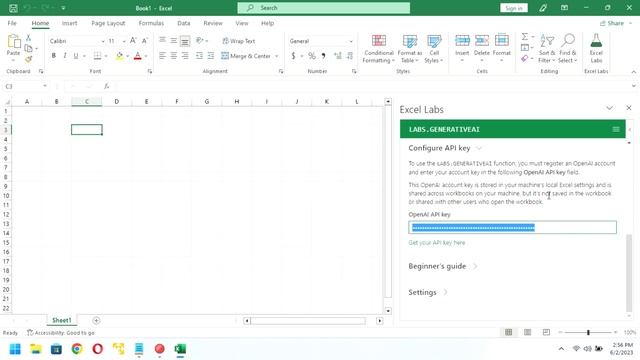The width and height of the screenshot is (640, 360).
Task: Open Chrome from the taskbar
Action: [x=77, y=349]
